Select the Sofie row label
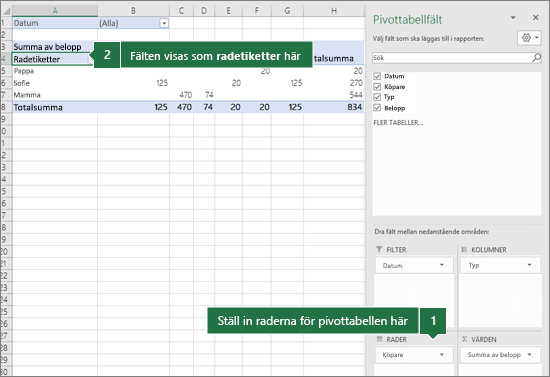The image size is (550, 377). (55, 83)
